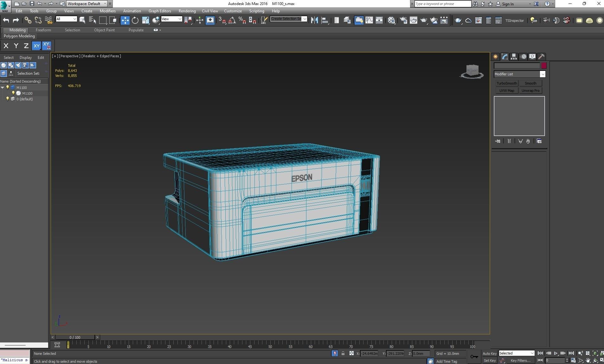This screenshot has width=604, height=364.
Task: Open the Curve Editor icon
Action: (369, 20)
